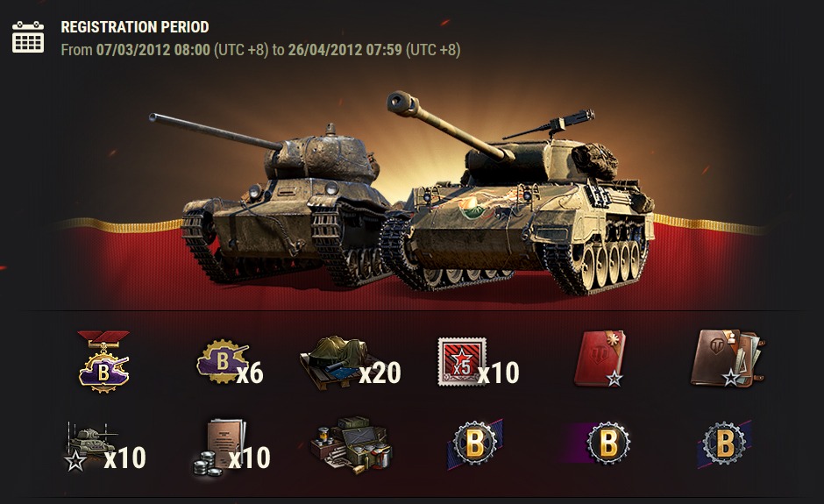Click the Registration Period heading
The height and width of the screenshot is (504, 824).
click(x=135, y=27)
